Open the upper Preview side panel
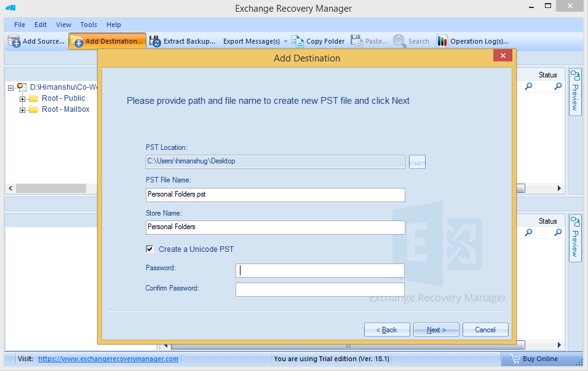The height and width of the screenshot is (371, 588). (575, 92)
